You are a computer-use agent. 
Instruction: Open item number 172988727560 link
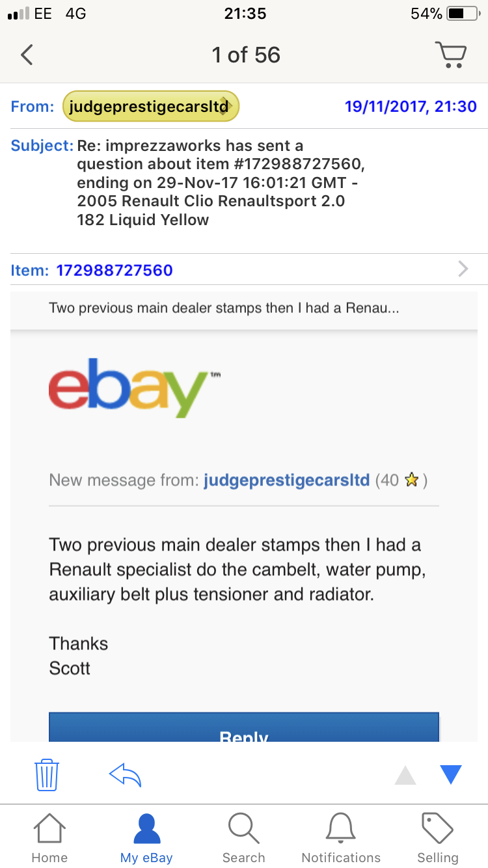point(115,269)
